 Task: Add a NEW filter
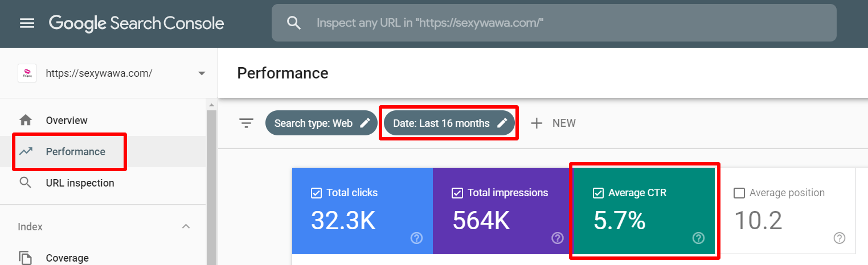coord(553,123)
